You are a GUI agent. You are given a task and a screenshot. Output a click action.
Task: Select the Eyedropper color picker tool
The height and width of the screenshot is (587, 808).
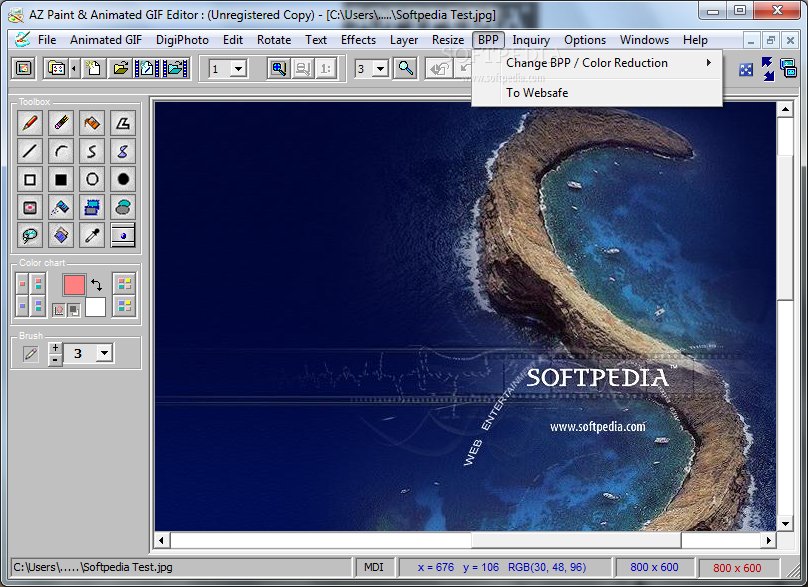tap(92, 236)
